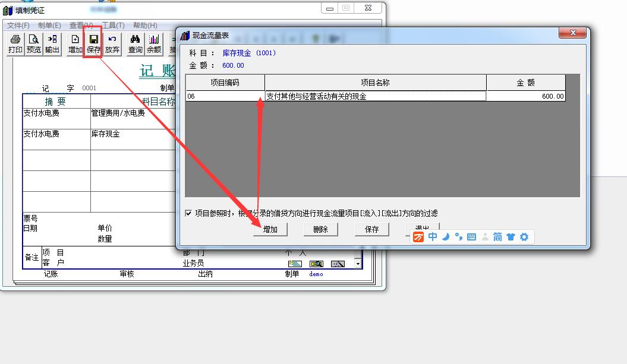Image resolution: width=627 pixels, height=364 pixels.
Task: Click the 项目名称 column header
Action: coord(376,83)
